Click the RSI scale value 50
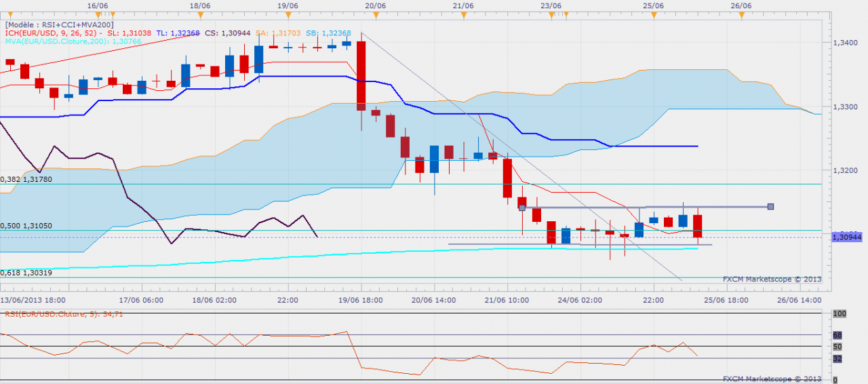 [836, 347]
